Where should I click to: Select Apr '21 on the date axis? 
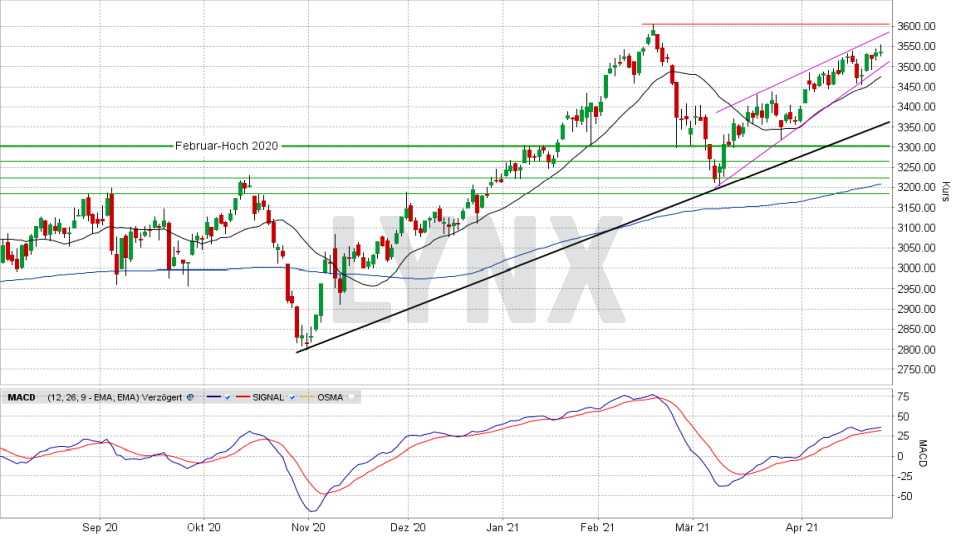pos(802,526)
